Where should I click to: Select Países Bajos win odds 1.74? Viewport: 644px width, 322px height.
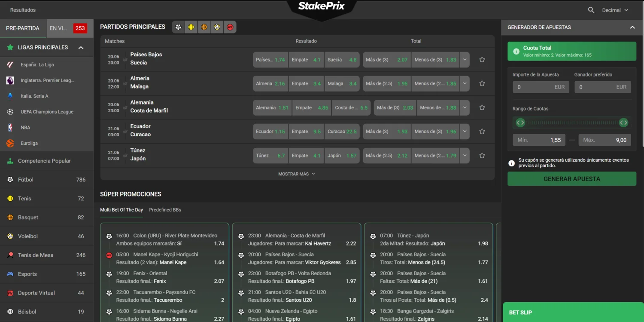270,60
